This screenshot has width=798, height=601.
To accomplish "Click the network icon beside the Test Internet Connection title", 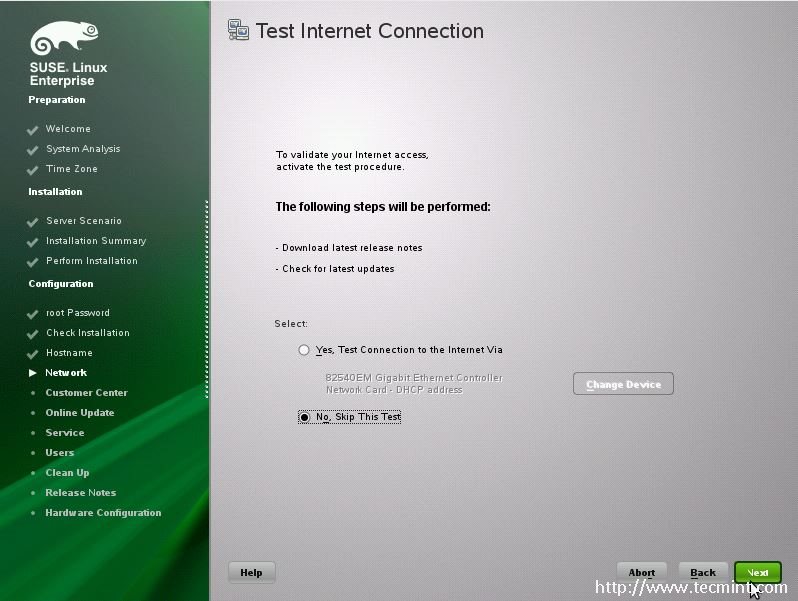I will point(238,30).
